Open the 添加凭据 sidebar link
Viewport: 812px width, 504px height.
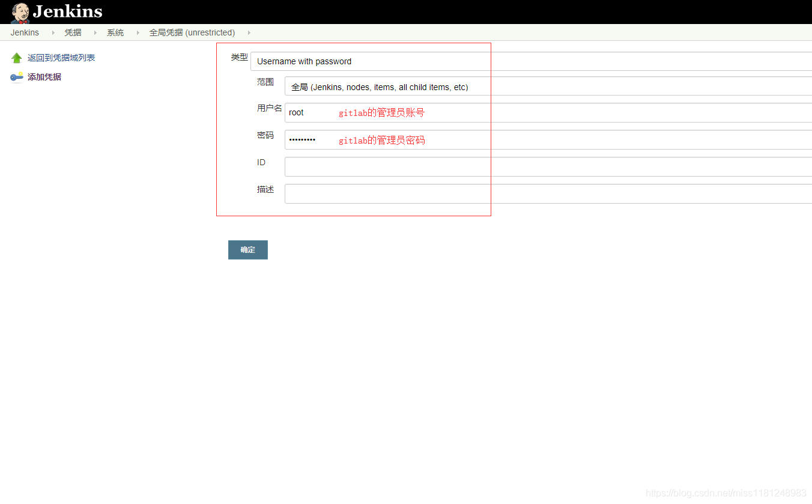tap(44, 77)
